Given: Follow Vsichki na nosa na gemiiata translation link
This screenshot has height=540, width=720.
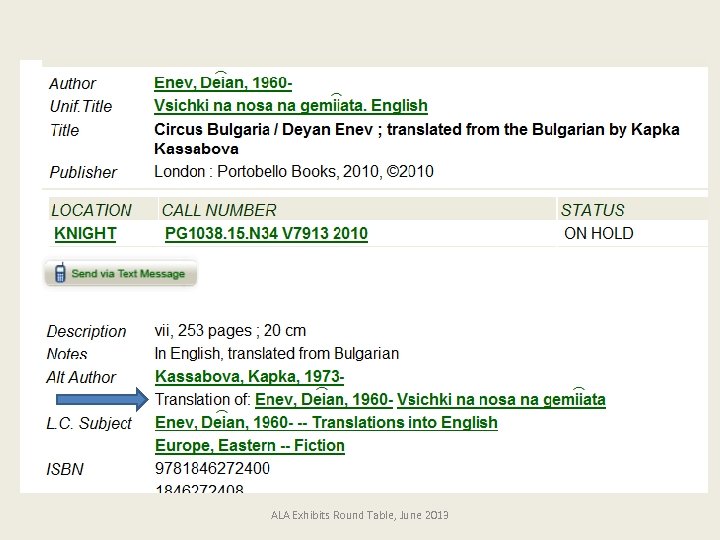Looking at the screenshot, I should [x=501, y=400].
